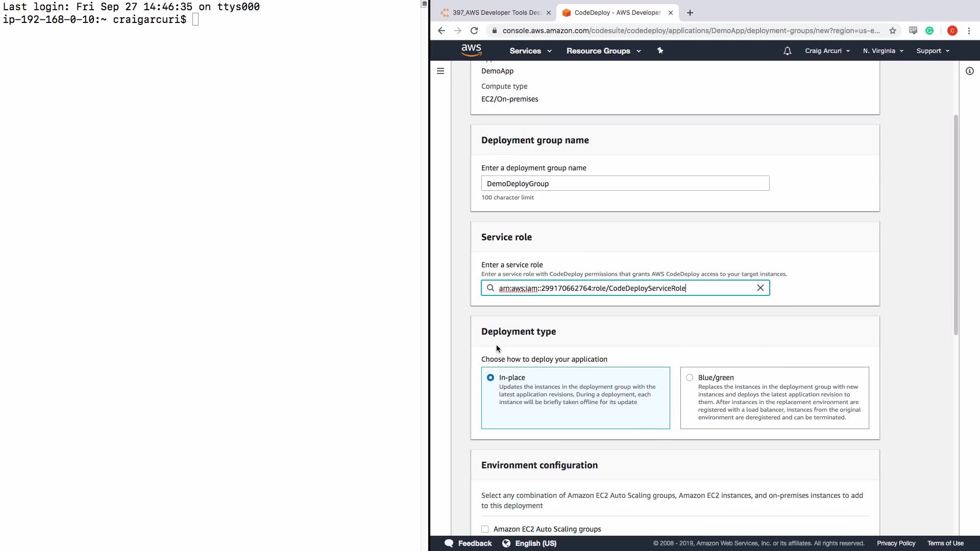
Task: Open the info panel icon
Action: 969,71
